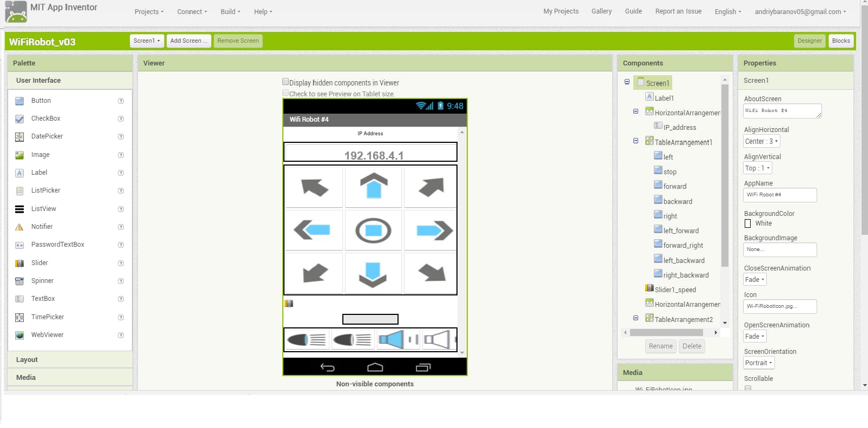Collapse the TableArrangement2 tree node
The image size is (868, 428).
click(x=635, y=318)
